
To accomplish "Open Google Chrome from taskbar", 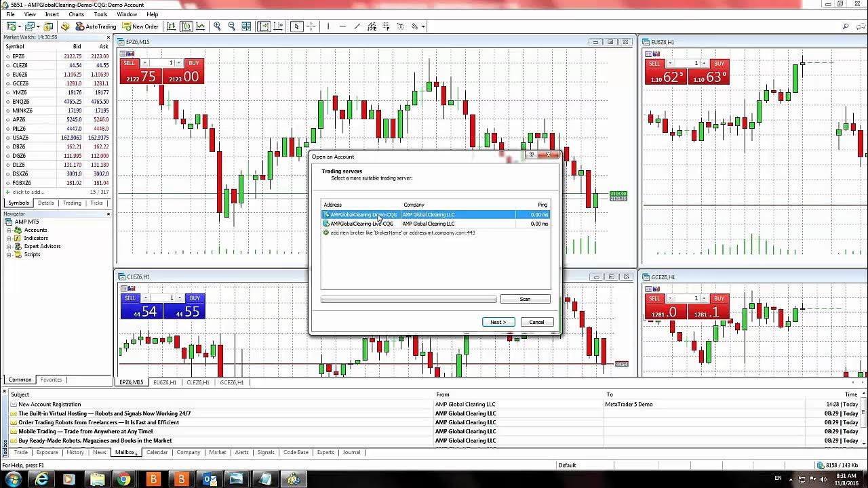I will point(123,479).
